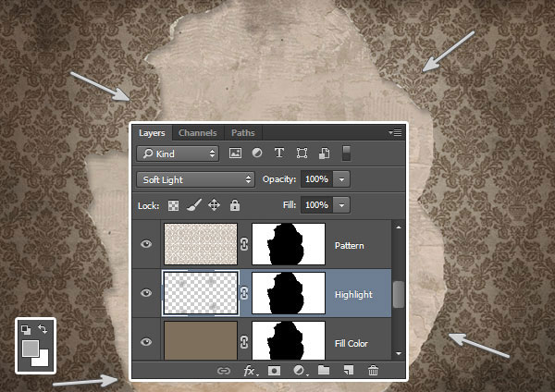Open the Kind filter type dropdown
Viewport: 555px width, 392px height.
pos(177,153)
